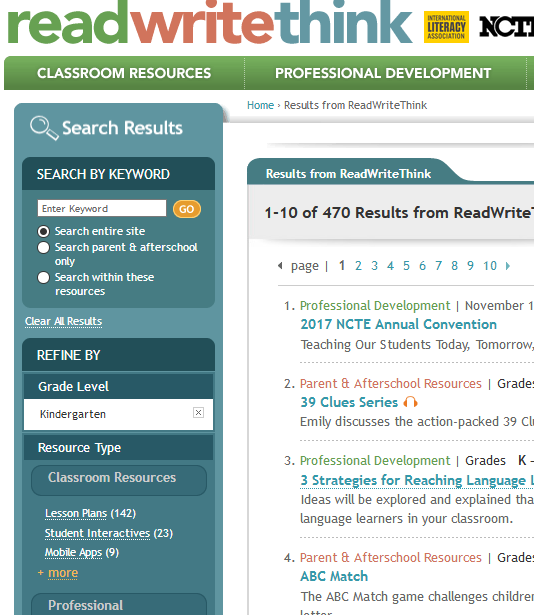Screen dimensions: 534x615
Task: Go to results page 9
Action: [x=470, y=266]
